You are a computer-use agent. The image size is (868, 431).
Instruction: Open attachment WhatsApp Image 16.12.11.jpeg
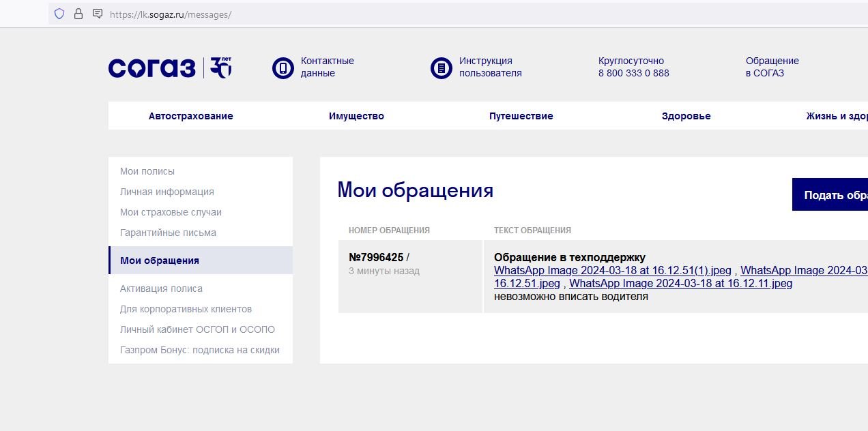click(x=680, y=283)
